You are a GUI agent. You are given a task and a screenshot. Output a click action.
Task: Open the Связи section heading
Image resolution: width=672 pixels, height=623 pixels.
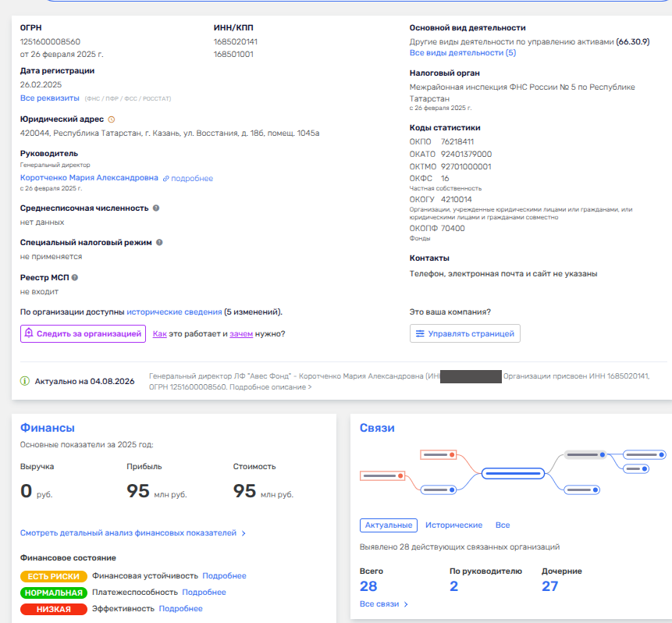click(x=377, y=428)
